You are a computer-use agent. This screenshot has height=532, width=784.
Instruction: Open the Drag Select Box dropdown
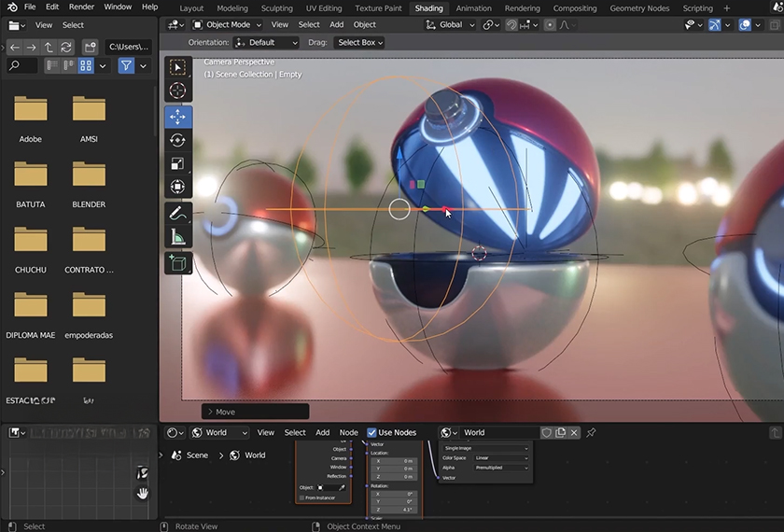360,42
